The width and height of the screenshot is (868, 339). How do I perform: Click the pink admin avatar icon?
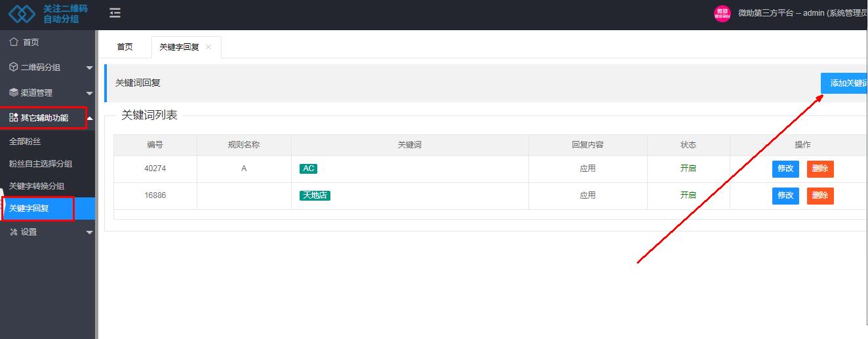click(x=722, y=13)
